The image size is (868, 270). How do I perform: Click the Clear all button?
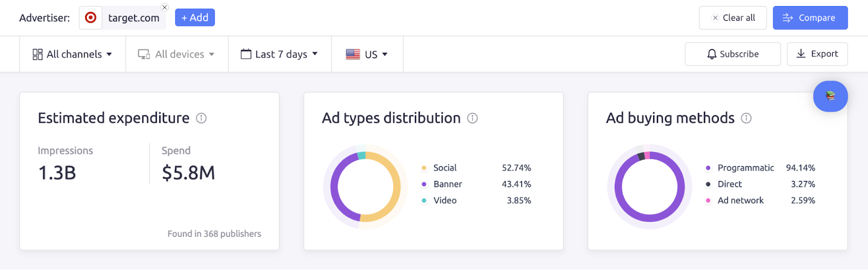(x=733, y=18)
